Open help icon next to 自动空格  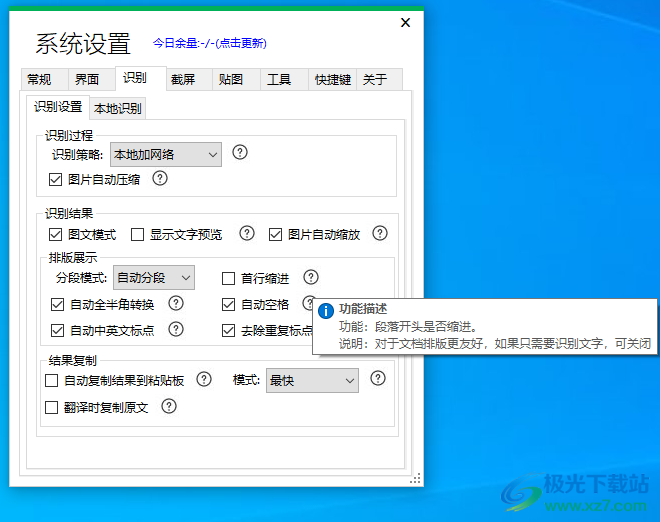tap(308, 303)
